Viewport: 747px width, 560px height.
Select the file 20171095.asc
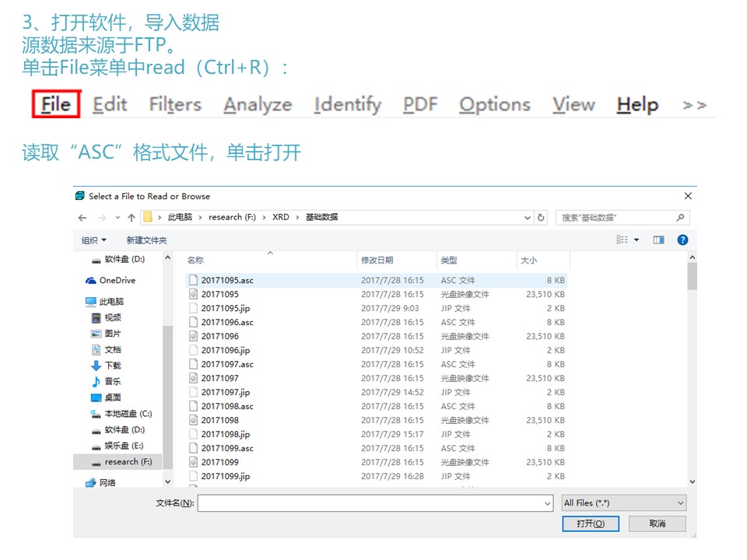click(376, 280)
